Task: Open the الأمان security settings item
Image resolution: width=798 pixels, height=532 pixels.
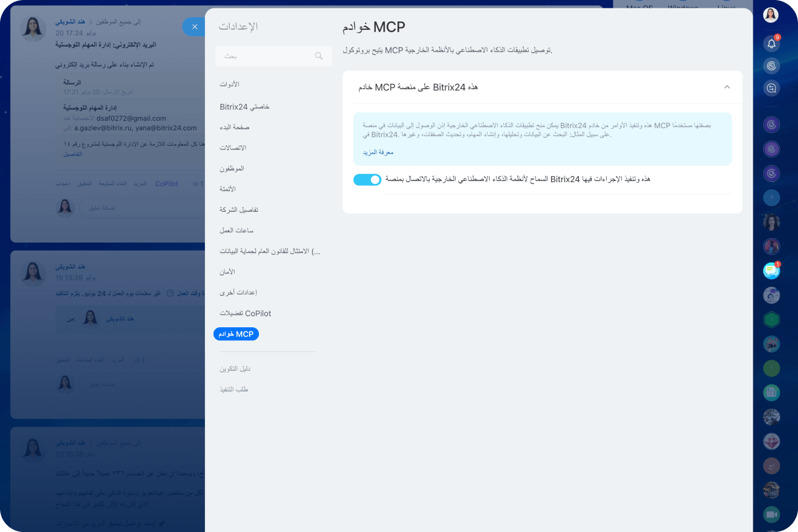Action: click(x=227, y=271)
